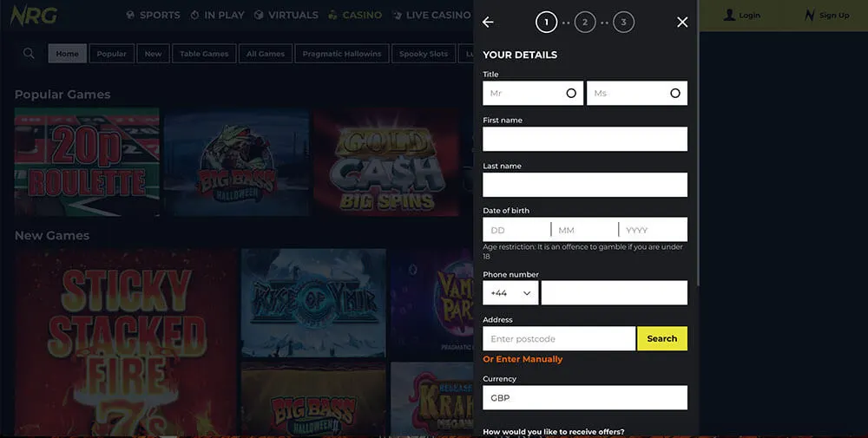Click step 3 circle indicator
This screenshot has width=868, height=438.
pos(623,23)
